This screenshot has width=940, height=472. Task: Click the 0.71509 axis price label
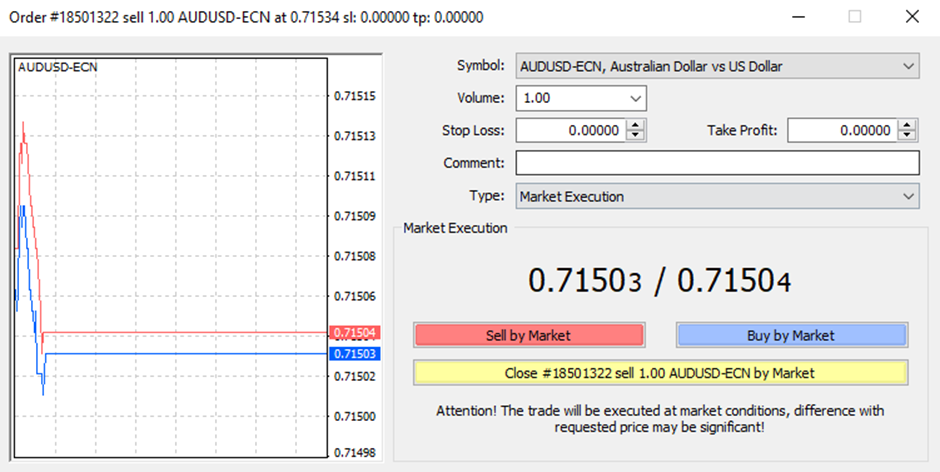click(x=355, y=216)
